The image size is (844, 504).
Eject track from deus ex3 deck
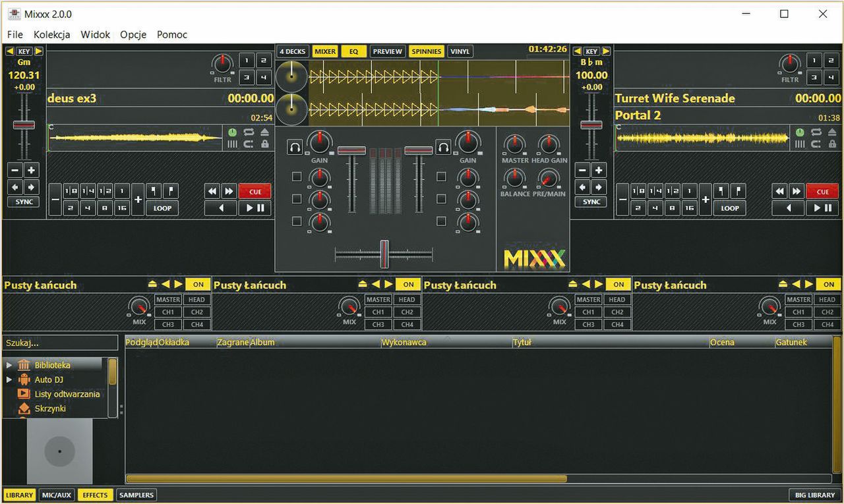coord(264,132)
